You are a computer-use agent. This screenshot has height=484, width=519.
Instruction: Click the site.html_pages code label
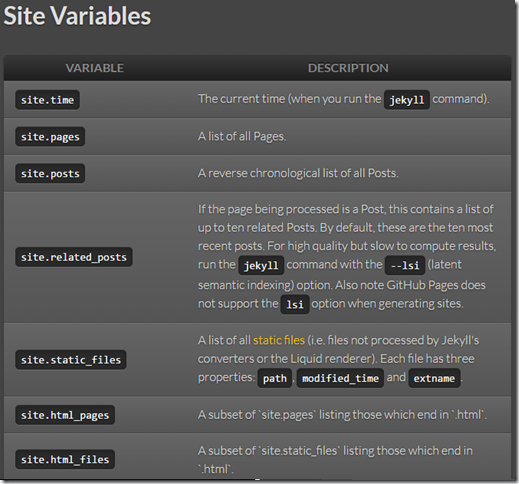[65, 415]
